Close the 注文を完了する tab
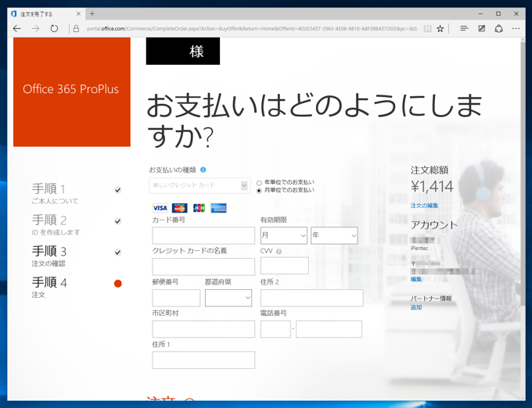The image size is (532, 408). pyautogui.click(x=78, y=14)
